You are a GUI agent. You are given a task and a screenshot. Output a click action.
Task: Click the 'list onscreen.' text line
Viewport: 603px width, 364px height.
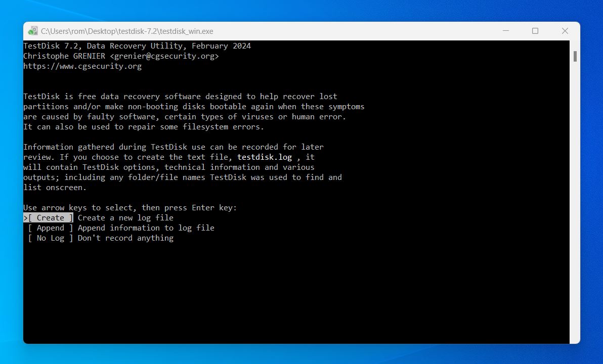[55, 188]
